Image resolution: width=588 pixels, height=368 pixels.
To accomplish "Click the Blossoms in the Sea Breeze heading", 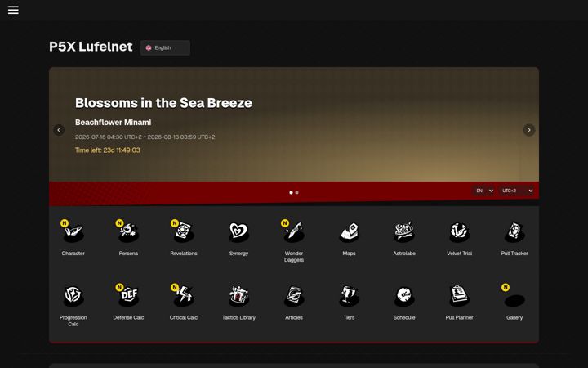I will 163,103.
